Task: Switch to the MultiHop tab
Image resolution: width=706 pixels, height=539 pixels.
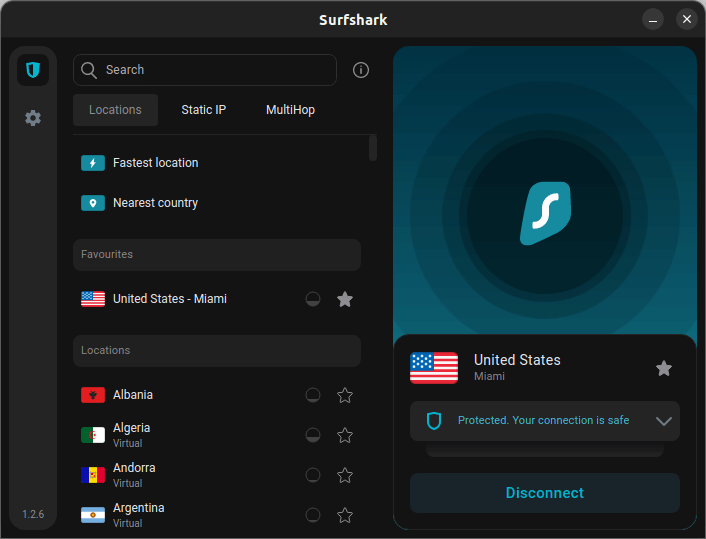Action: click(290, 110)
